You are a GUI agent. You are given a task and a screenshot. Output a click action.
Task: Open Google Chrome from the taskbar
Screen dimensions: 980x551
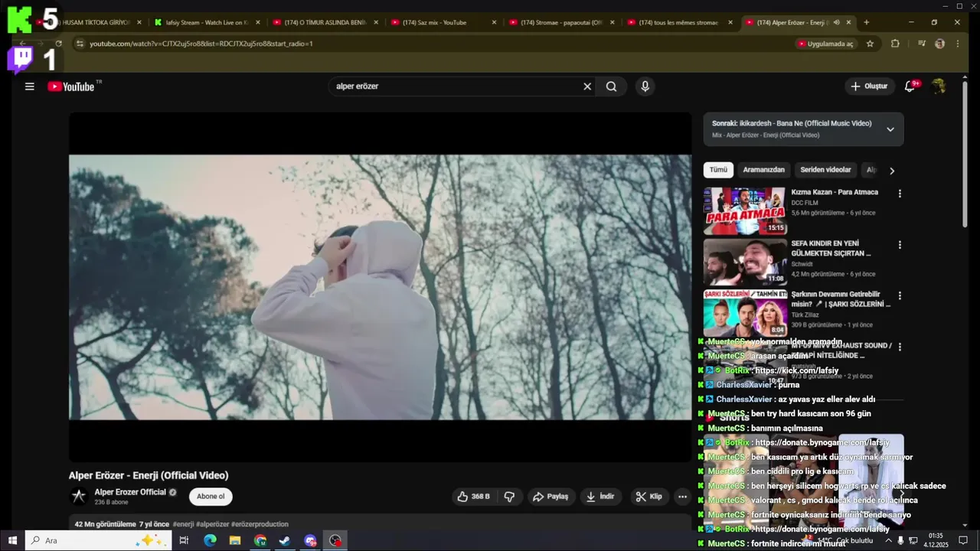[260, 540]
